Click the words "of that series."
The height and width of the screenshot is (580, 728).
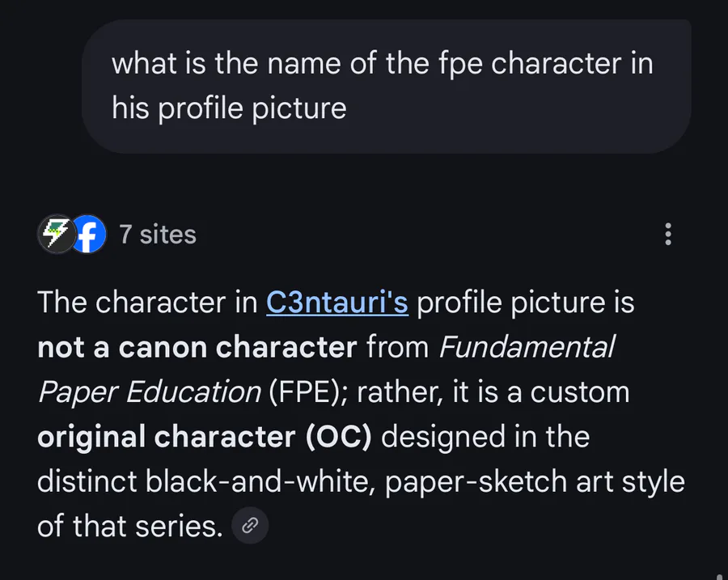pyautogui.click(x=129, y=527)
